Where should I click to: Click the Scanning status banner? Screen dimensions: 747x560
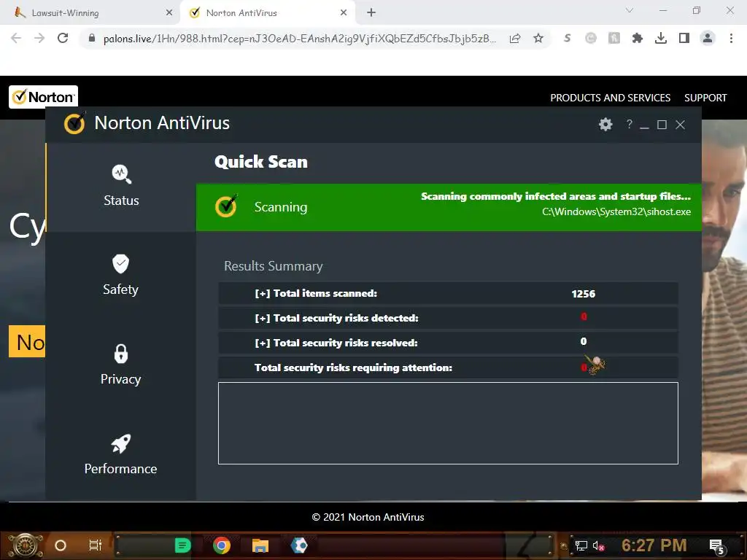click(449, 207)
